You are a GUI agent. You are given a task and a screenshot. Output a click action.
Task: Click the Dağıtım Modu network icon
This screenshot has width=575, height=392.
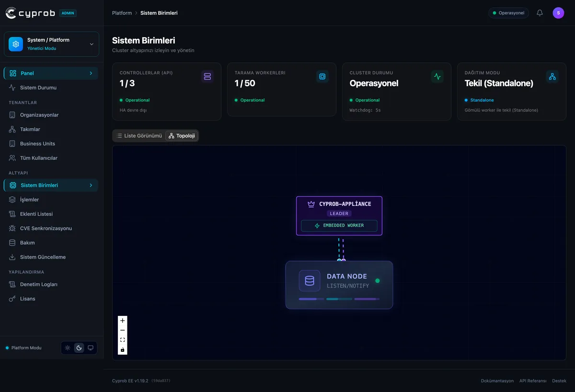tap(552, 77)
